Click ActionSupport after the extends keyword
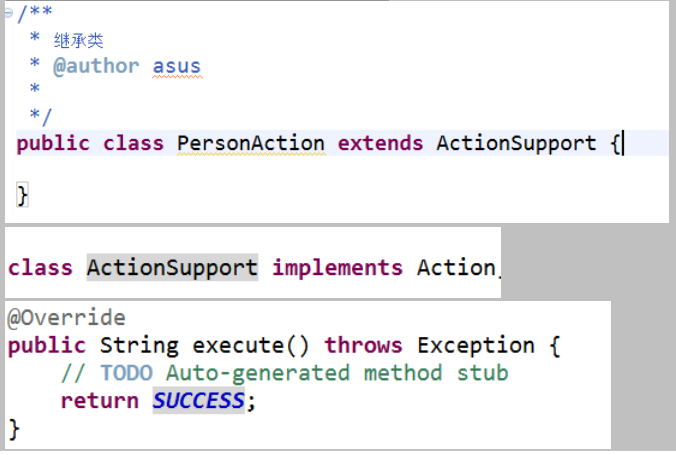 point(516,143)
